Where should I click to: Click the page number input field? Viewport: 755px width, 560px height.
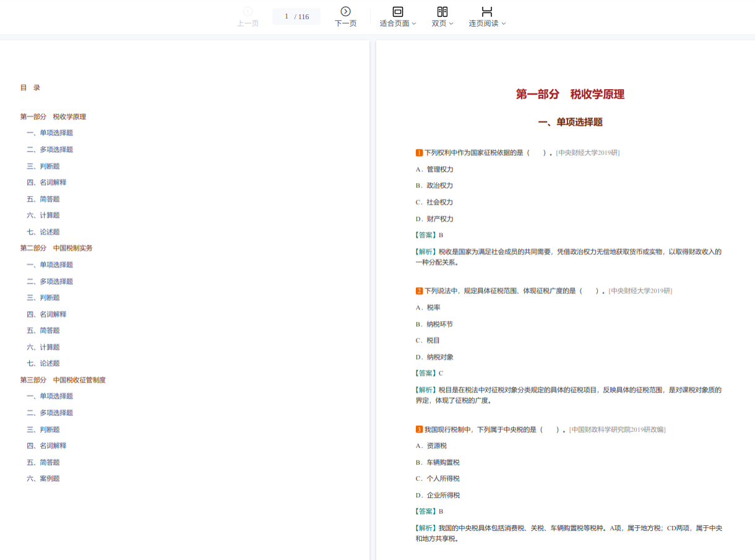tap(287, 17)
